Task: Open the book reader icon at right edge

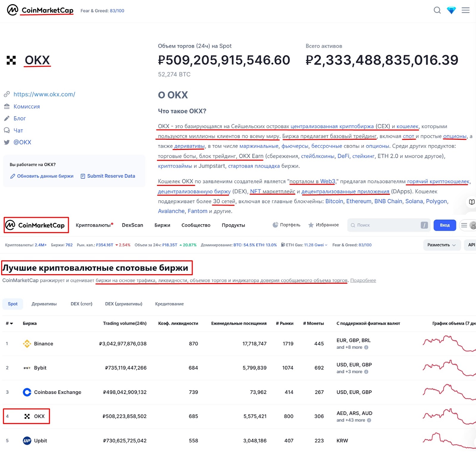Action: (x=472, y=202)
